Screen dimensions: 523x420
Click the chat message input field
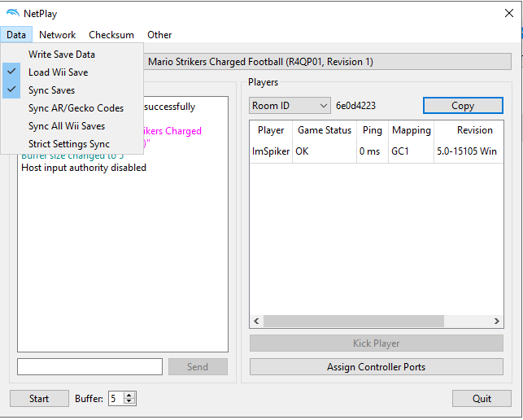click(x=89, y=367)
